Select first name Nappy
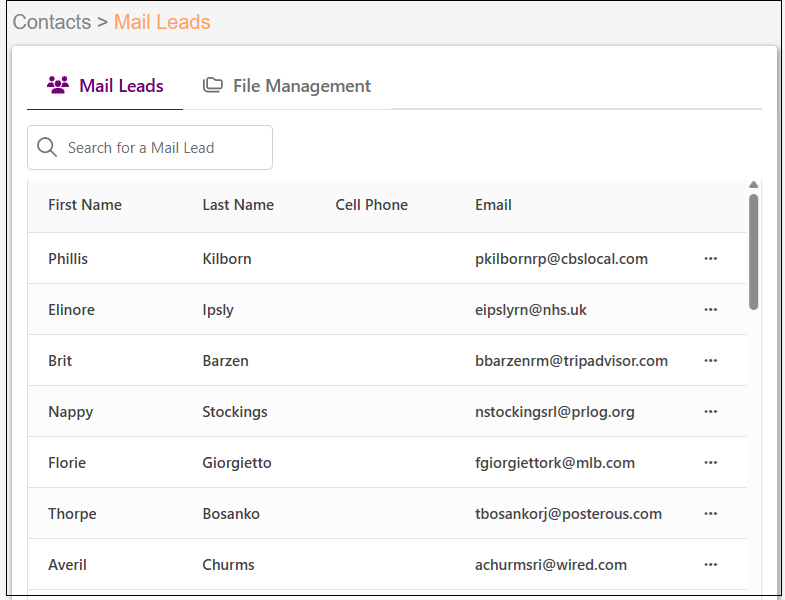Screen dimensions: 785x600 [71, 412]
